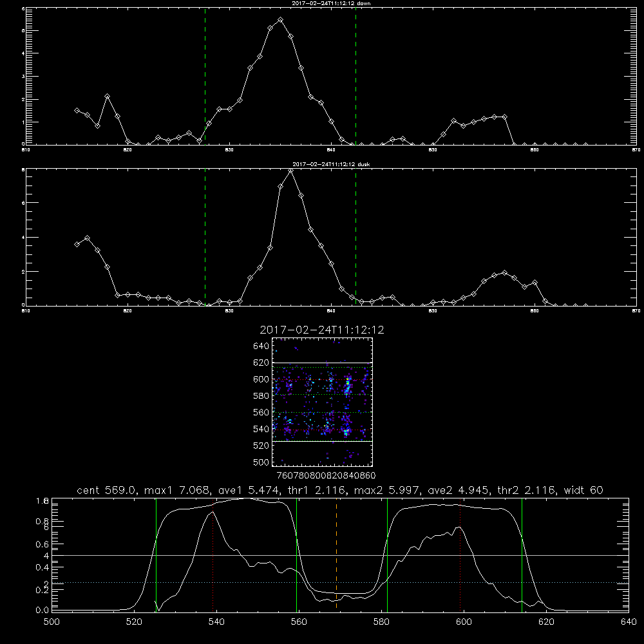Click y-axis label 580 beside the color image

261,396
